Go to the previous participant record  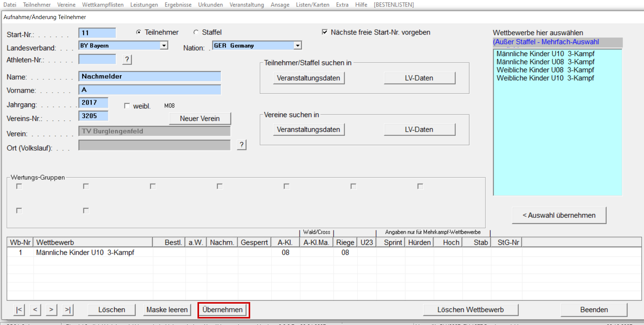35,310
